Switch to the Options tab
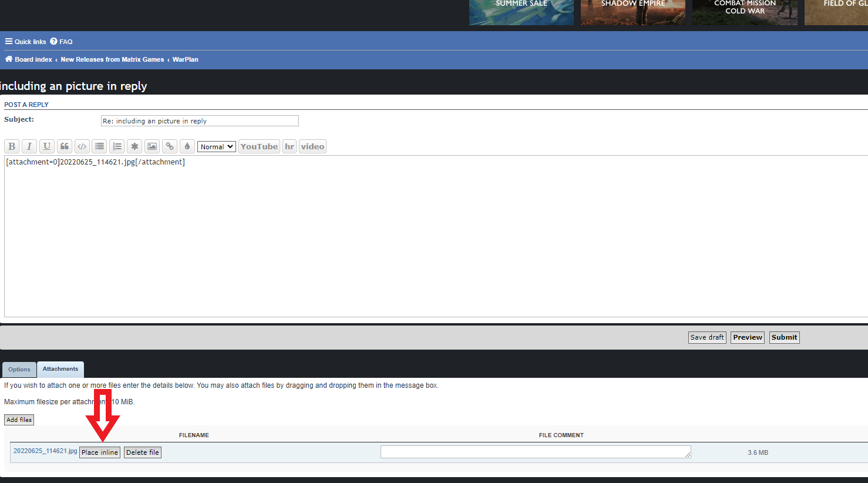The height and width of the screenshot is (483, 868). click(19, 370)
